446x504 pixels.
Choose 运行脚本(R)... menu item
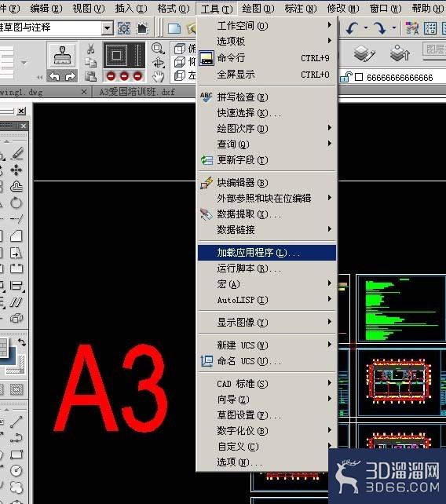pyautogui.click(x=267, y=268)
